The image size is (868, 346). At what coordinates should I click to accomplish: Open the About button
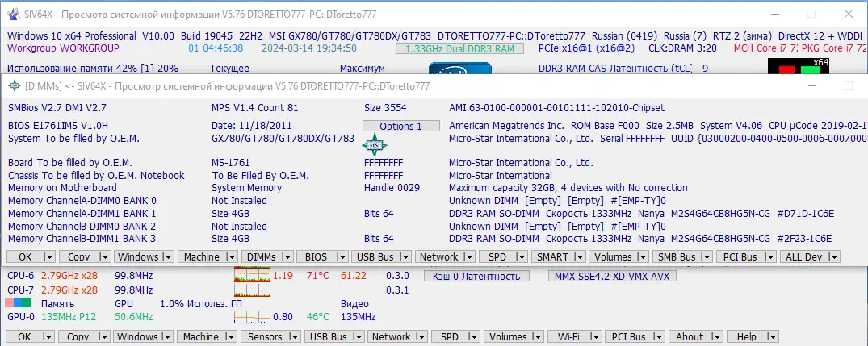point(690,336)
